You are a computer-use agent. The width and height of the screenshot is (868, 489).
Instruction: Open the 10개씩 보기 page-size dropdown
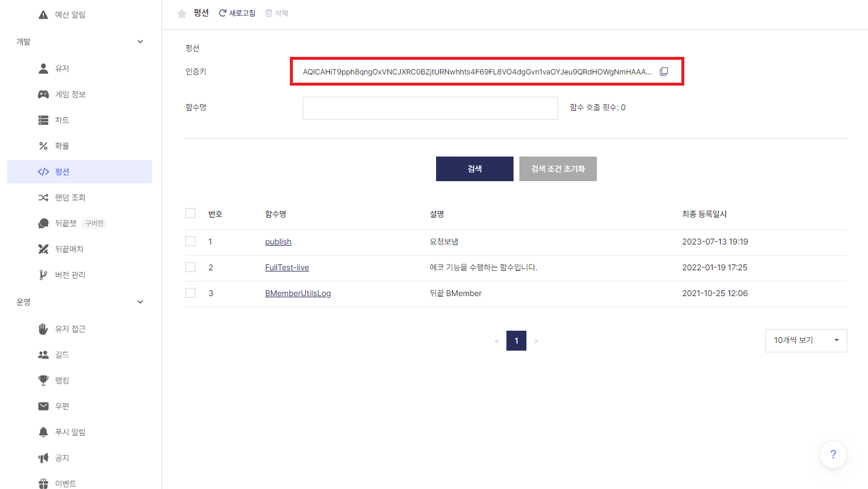coord(806,341)
